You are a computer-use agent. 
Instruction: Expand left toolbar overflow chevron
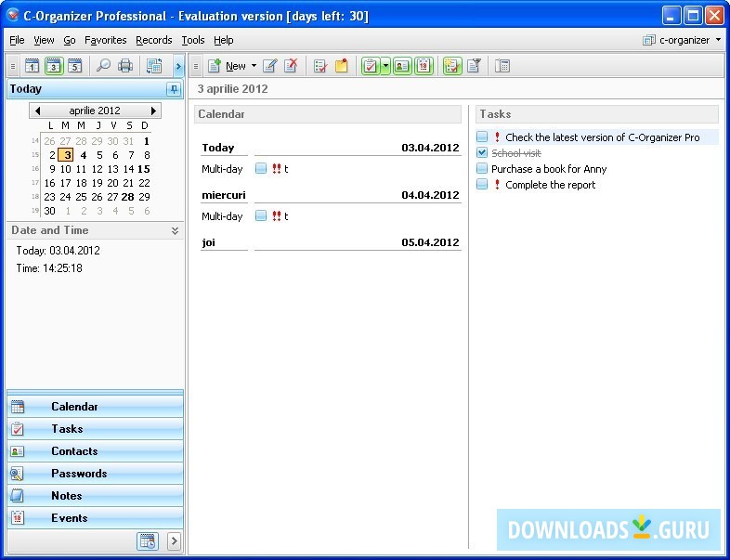[x=178, y=67]
